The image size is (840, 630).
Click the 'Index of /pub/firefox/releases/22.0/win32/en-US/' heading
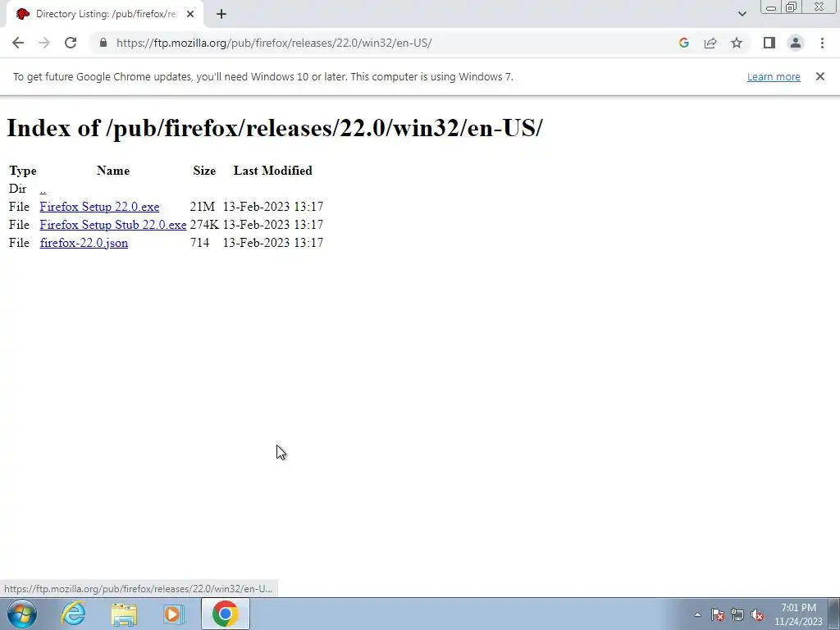[274, 128]
